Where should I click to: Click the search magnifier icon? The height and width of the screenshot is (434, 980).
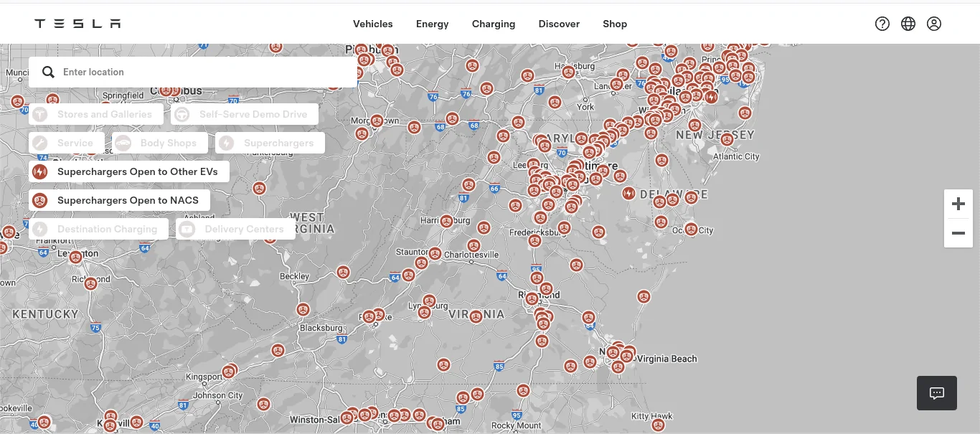(x=48, y=72)
